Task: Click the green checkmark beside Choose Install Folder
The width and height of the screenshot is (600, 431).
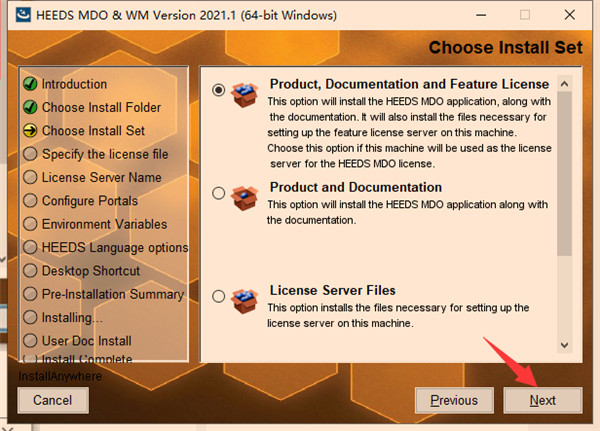Action: pos(30,107)
